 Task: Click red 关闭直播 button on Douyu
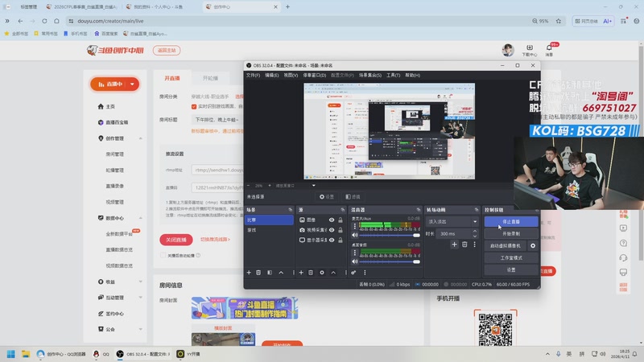click(x=176, y=240)
